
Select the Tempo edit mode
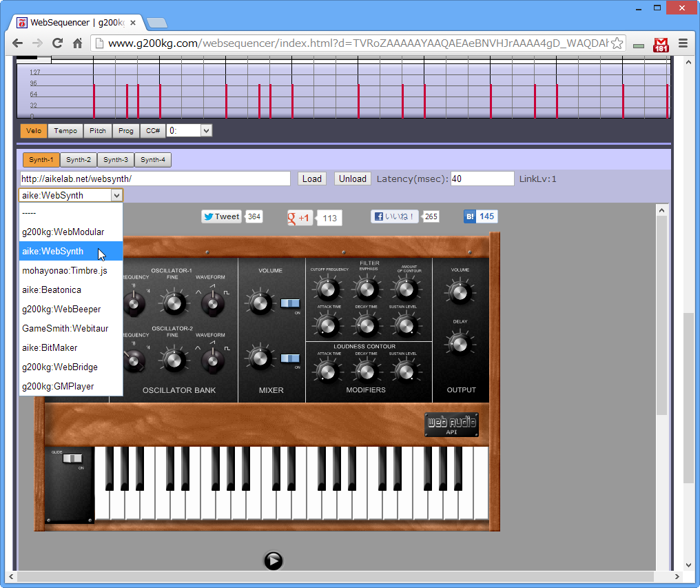point(65,131)
